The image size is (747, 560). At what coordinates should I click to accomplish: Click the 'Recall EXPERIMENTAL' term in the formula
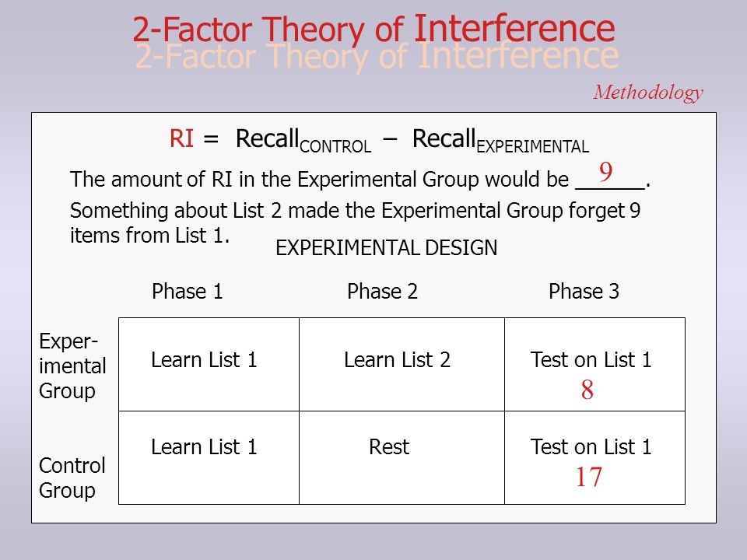[x=500, y=141]
